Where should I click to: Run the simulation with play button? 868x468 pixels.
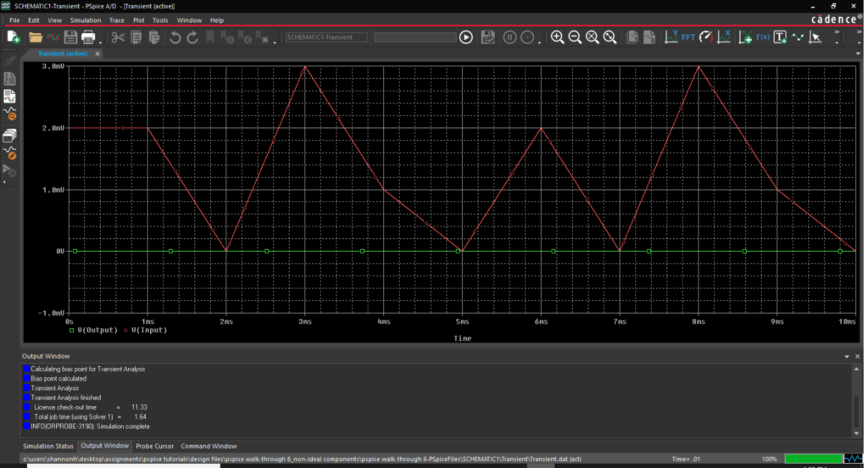pos(466,37)
